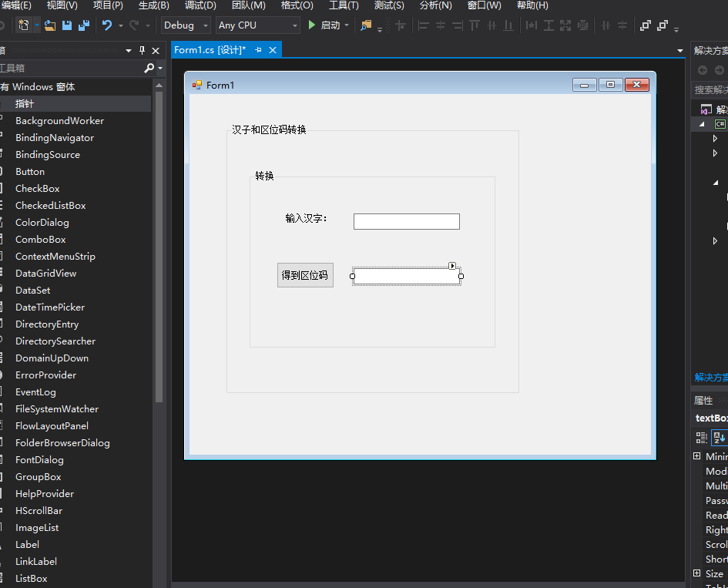Click the categorized properties view icon

point(702,438)
